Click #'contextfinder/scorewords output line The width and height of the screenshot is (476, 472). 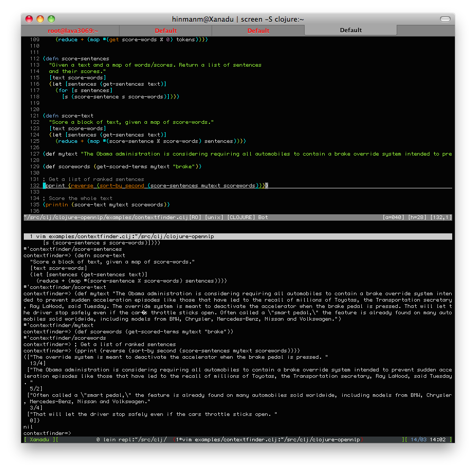click(65, 338)
